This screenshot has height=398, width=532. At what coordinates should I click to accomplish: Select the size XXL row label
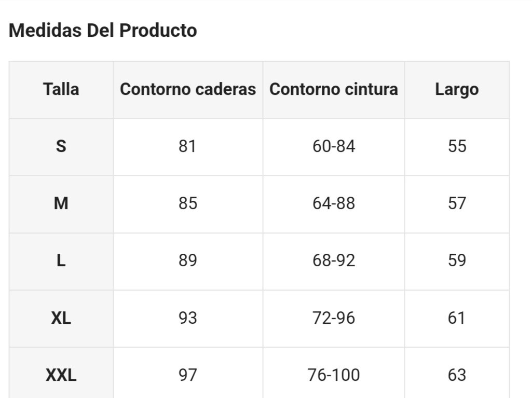click(x=61, y=373)
